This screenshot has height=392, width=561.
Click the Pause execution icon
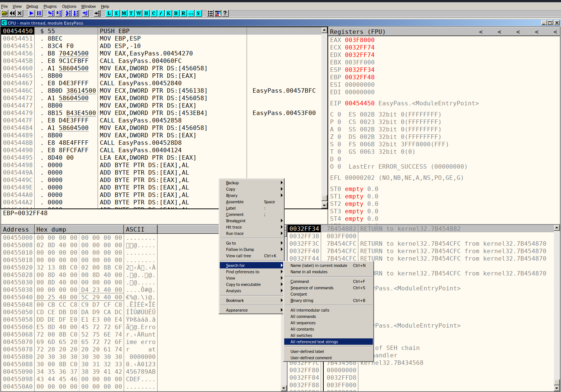click(x=39, y=13)
